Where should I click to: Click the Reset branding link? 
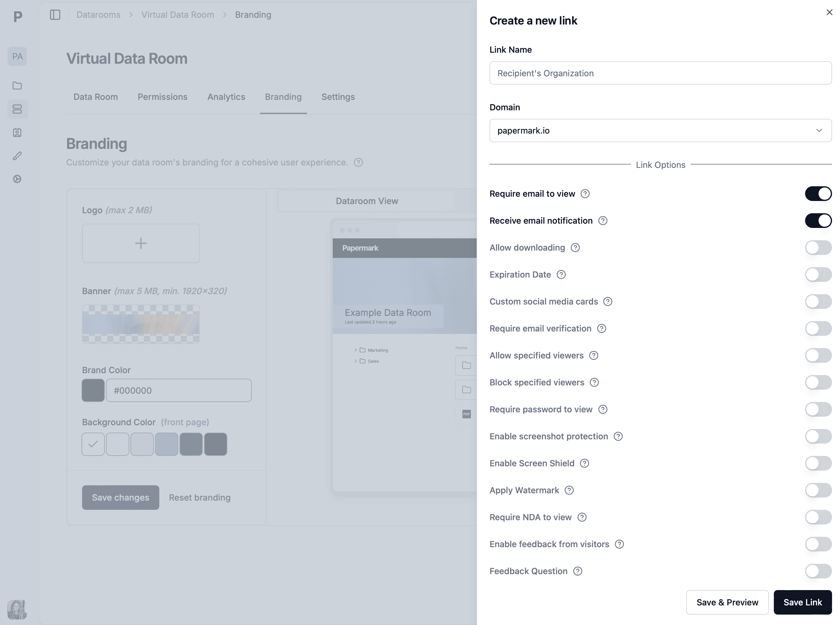pos(200,498)
